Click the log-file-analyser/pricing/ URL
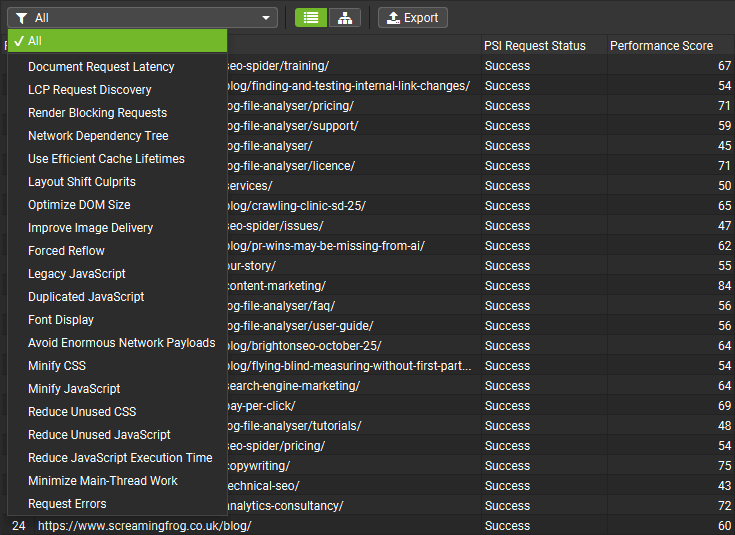The width and height of the screenshot is (735, 535). point(354,105)
